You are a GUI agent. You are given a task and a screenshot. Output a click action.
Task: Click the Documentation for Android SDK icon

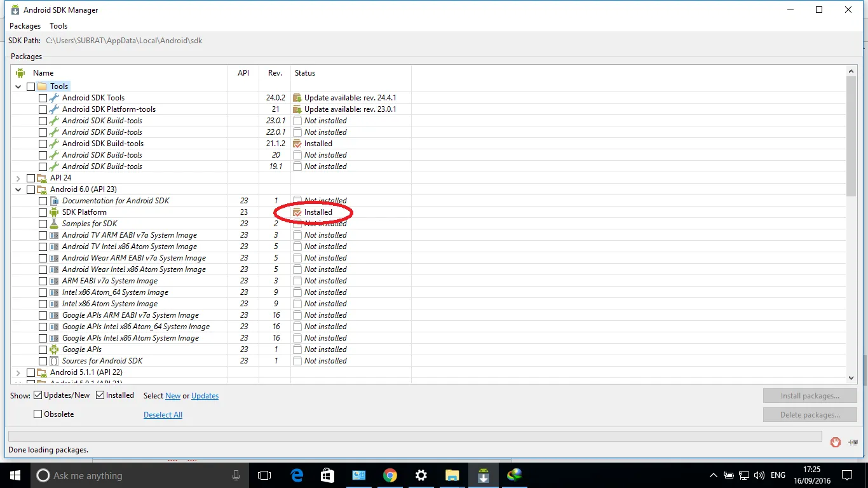pos(54,201)
